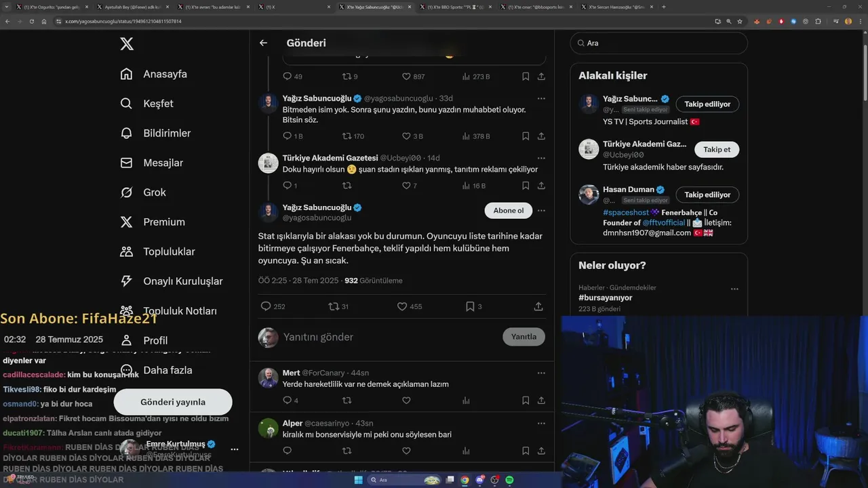868x488 pixels.
Task: Open Emre Kurtulmuş account options menu
Action: click(x=234, y=449)
